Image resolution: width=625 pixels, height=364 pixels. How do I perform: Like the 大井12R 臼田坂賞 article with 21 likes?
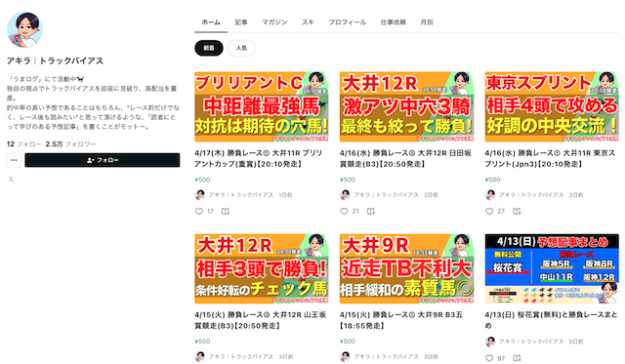coord(344,211)
